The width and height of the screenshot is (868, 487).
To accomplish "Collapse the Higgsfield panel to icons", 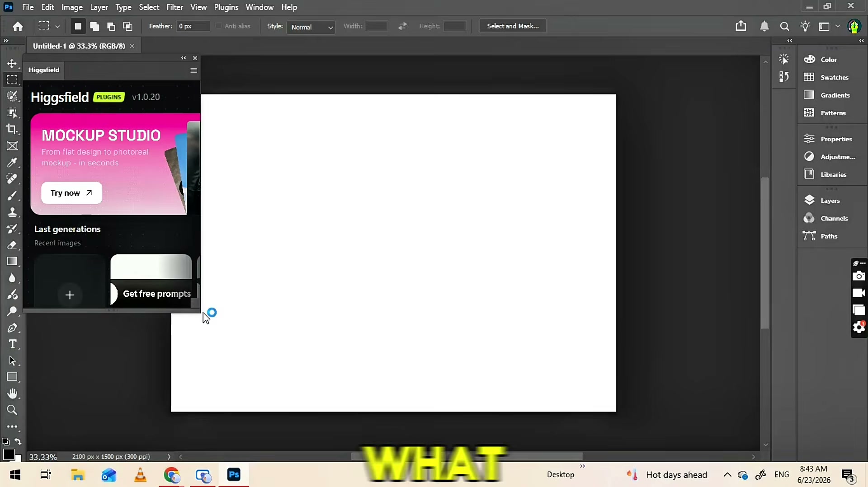I will point(184,58).
